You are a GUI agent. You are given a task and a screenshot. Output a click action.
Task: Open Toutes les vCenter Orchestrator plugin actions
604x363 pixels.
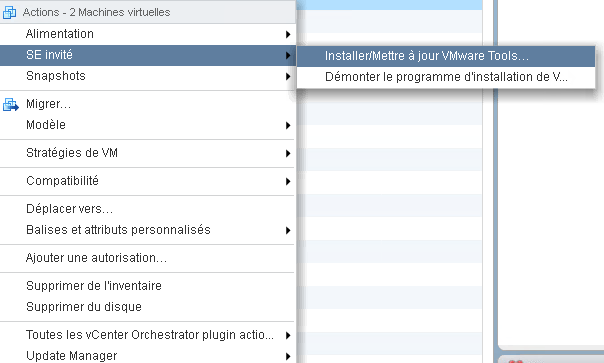point(148,335)
